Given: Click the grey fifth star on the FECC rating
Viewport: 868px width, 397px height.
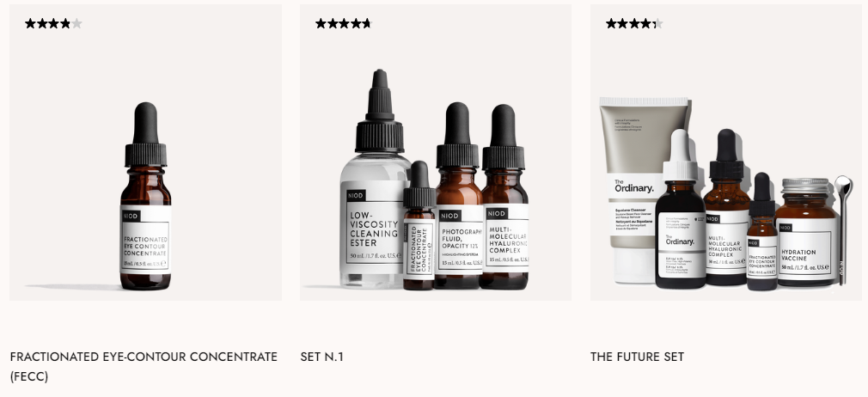Looking at the screenshot, I should (76, 23).
